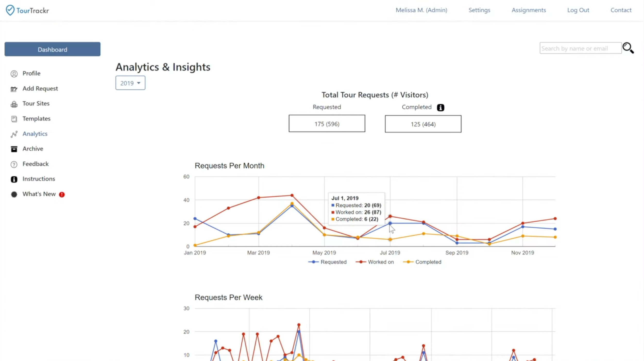
Task: Open the Profile page
Action: point(31,73)
